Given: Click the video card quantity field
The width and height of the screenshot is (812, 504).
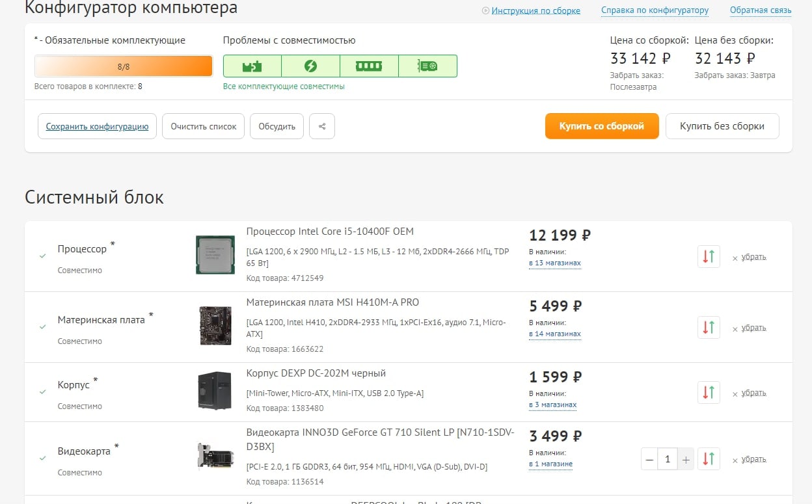Looking at the screenshot, I should click(667, 459).
